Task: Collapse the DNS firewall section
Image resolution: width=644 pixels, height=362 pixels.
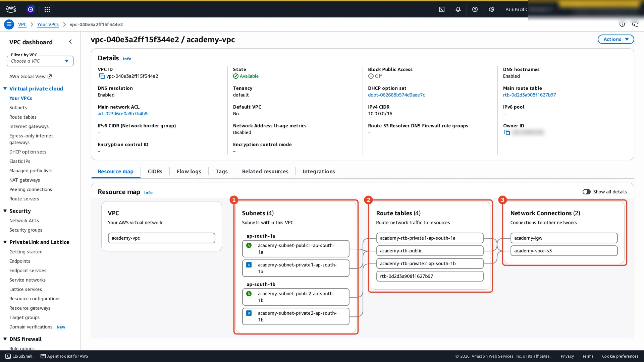Action: click(x=5, y=339)
